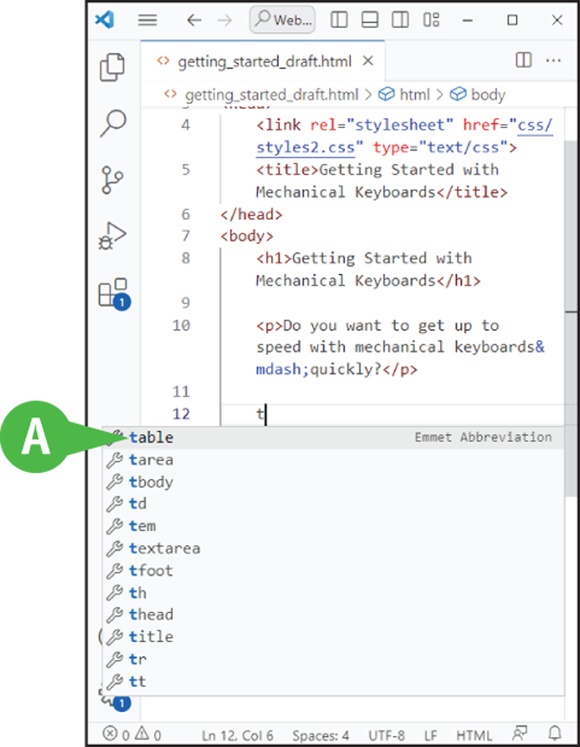Select the table Emmet suggestion
Viewport: 580px width, 747px height.
333,437
